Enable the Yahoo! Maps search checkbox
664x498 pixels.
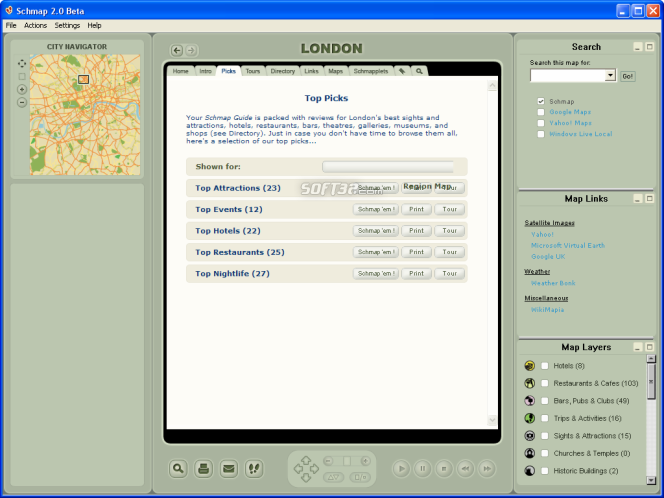[x=541, y=123]
